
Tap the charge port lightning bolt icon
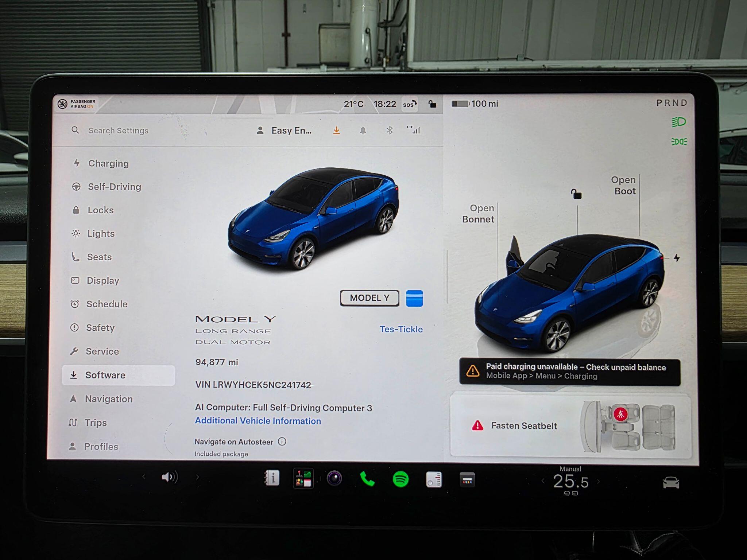[x=677, y=258]
